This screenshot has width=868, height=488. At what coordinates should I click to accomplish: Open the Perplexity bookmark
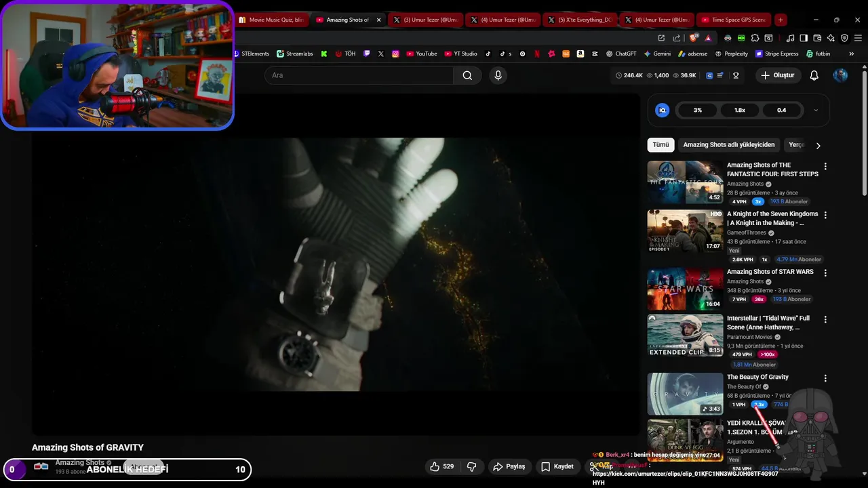click(x=730, y=54)
